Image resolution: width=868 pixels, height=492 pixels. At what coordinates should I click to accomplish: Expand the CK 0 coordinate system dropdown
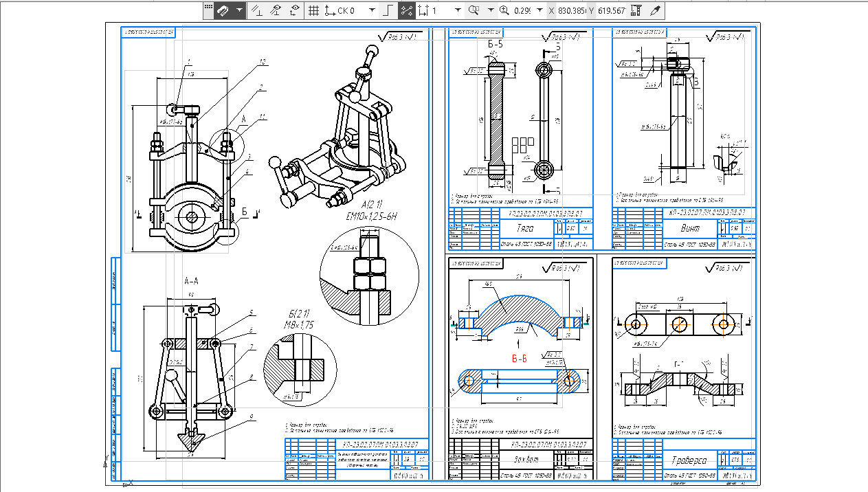372,10
